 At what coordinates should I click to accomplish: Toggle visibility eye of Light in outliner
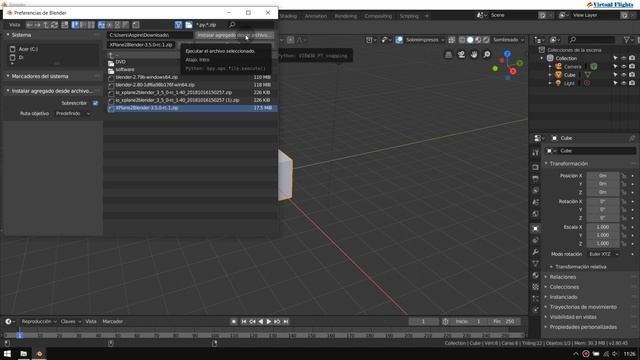tap(624, 83)
